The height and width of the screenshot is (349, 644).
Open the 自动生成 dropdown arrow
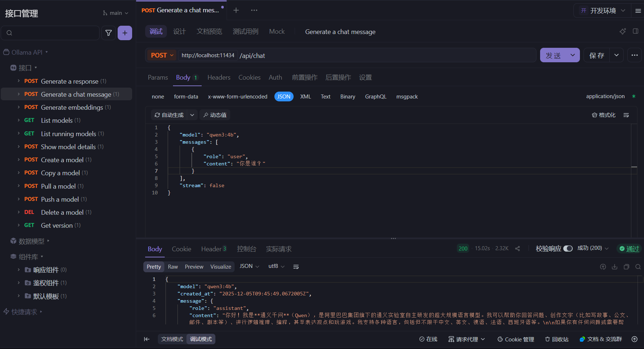click(192, 115)
